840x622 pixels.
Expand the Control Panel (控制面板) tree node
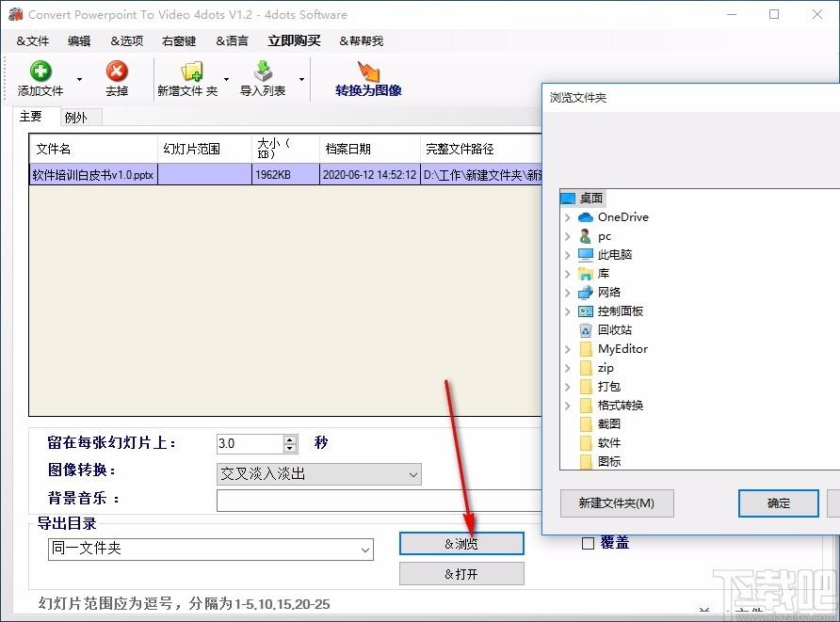[567, 311]
